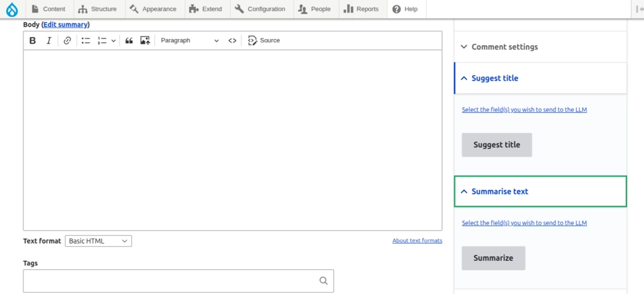
Task: Insert a link with chain icon
Action: [x=67, y=40]
